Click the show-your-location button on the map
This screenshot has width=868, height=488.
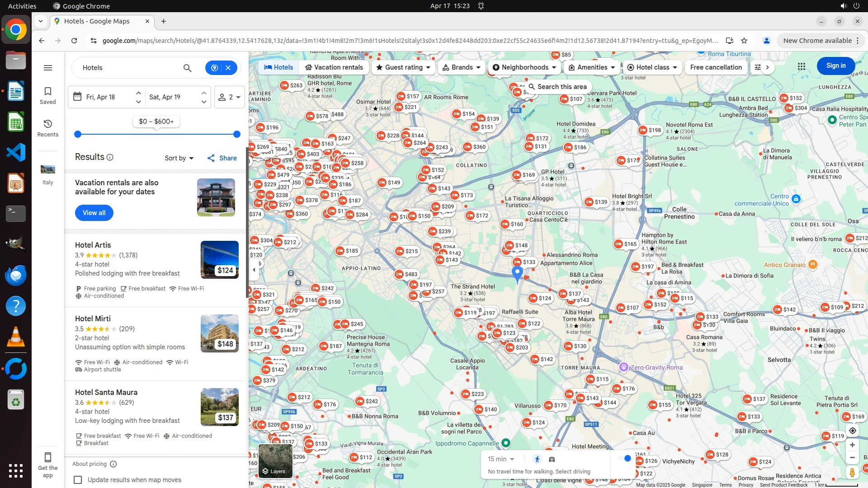tap(852, 431)
